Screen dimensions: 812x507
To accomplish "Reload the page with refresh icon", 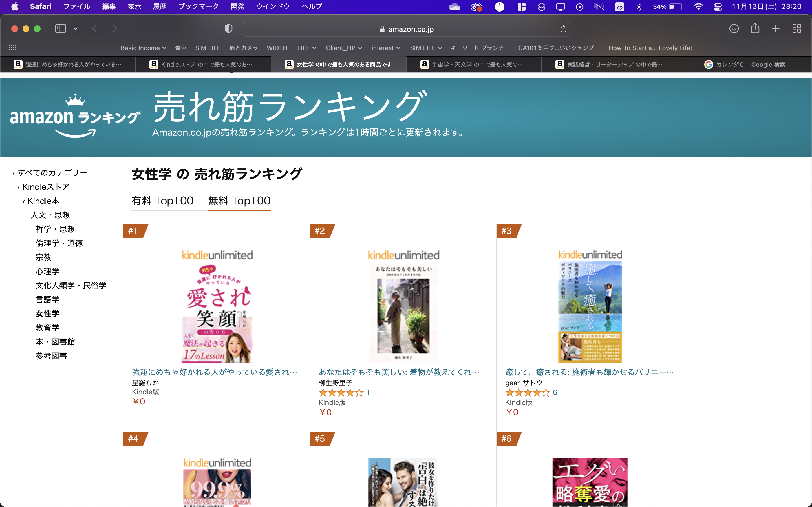I will click(x=563, y=29).
